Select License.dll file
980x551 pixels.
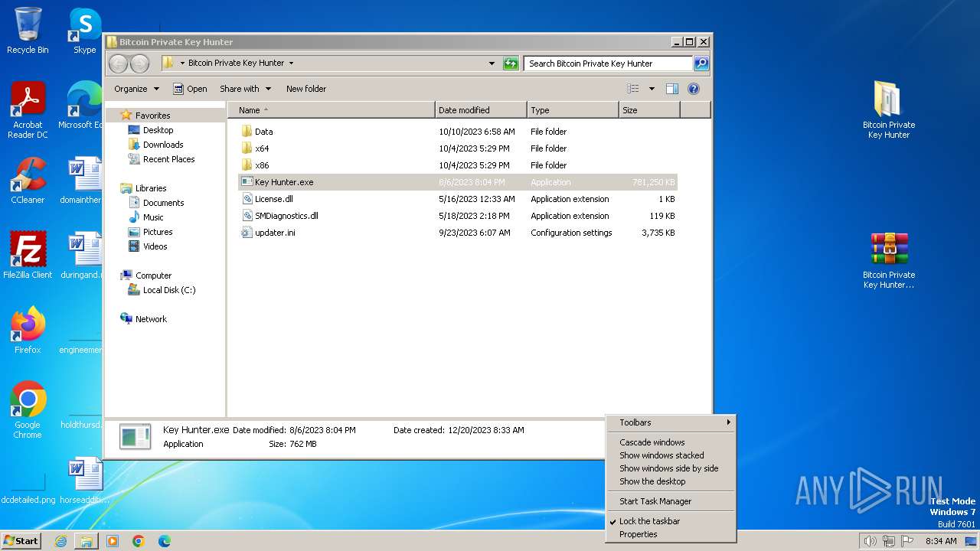tap(458, 199)
